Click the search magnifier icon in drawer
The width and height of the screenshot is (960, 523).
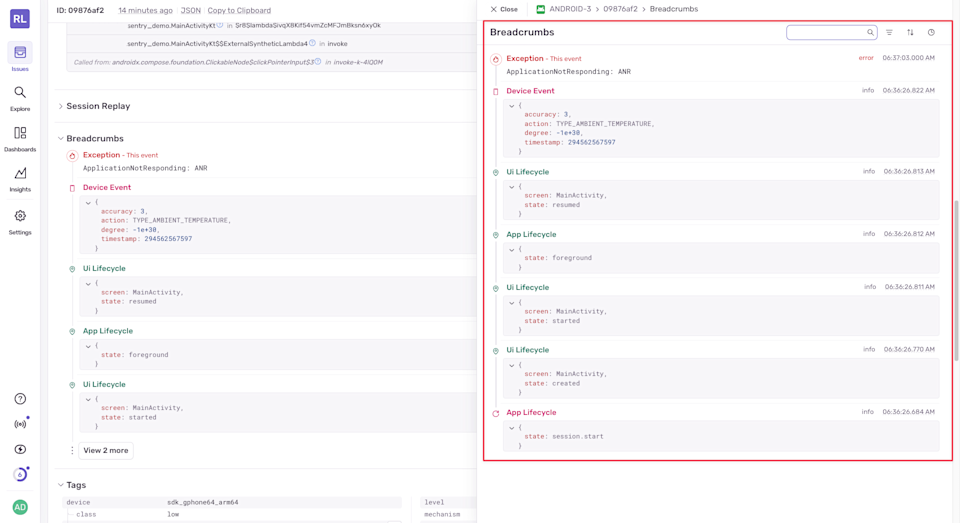click(x=870, y=32)
